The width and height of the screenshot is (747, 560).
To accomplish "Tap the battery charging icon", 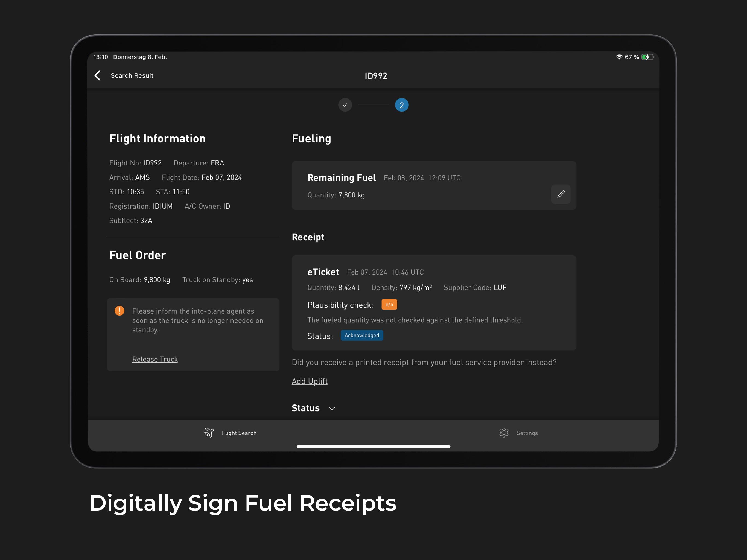I will pos(648,57).
